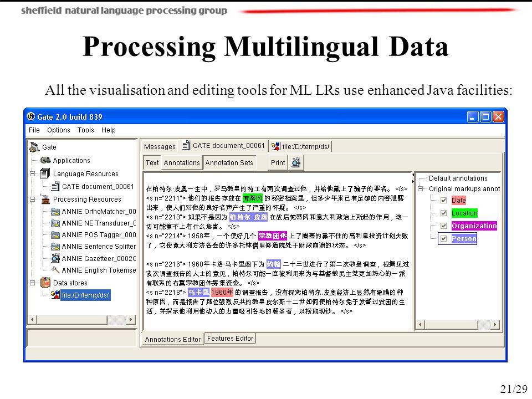Click blue Person annotation in sentence 2218
The image size is (532, 399).
click(198, 292)
